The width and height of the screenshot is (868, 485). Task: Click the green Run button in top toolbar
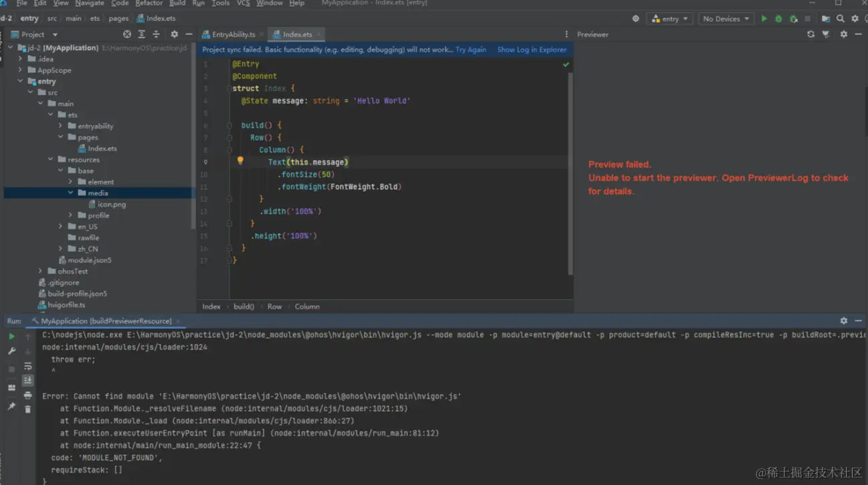(x=764, y=19)
